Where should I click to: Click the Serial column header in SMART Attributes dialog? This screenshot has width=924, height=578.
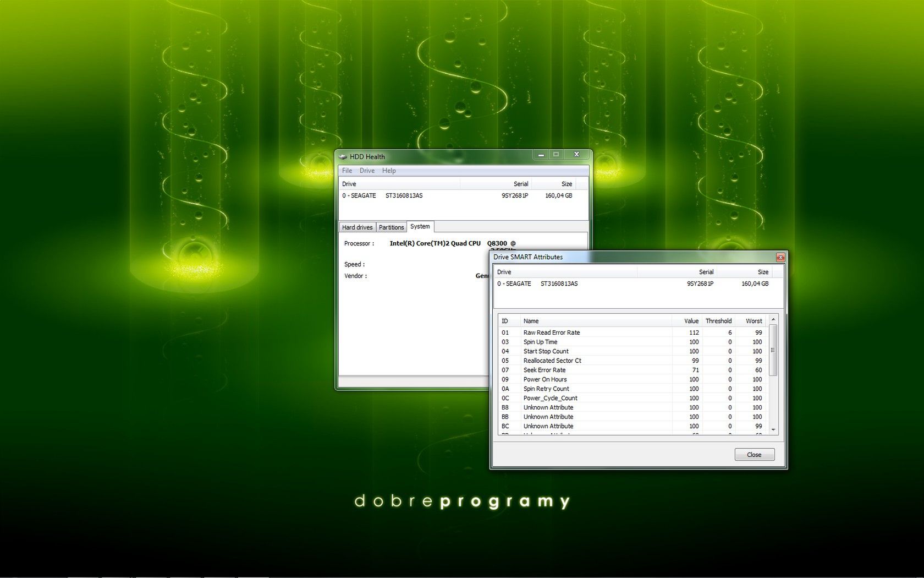click(x=677, y=272)
